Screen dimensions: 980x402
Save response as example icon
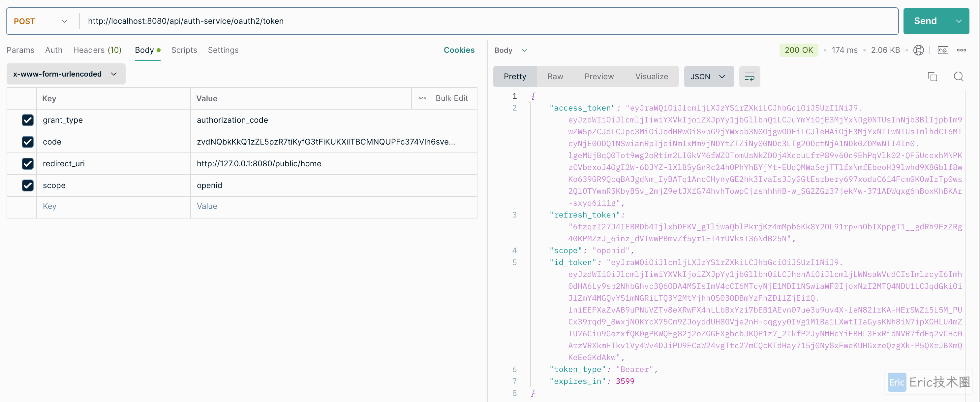click(x=943, y=50)
